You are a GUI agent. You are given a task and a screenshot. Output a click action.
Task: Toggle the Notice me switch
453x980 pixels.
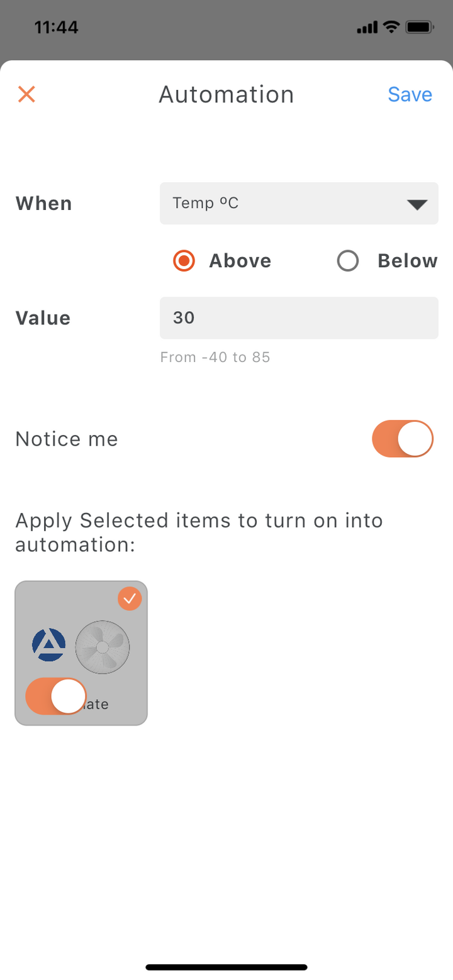[403, 439]
